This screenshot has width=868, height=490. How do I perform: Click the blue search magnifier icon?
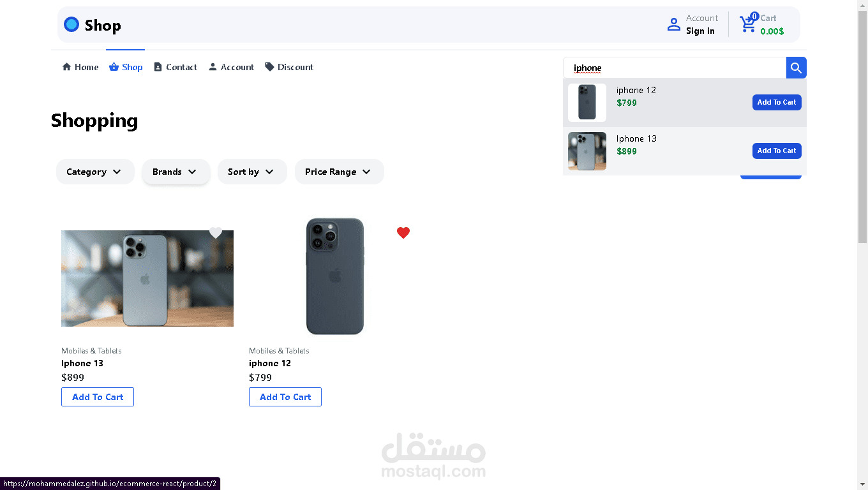coord(796,68)
